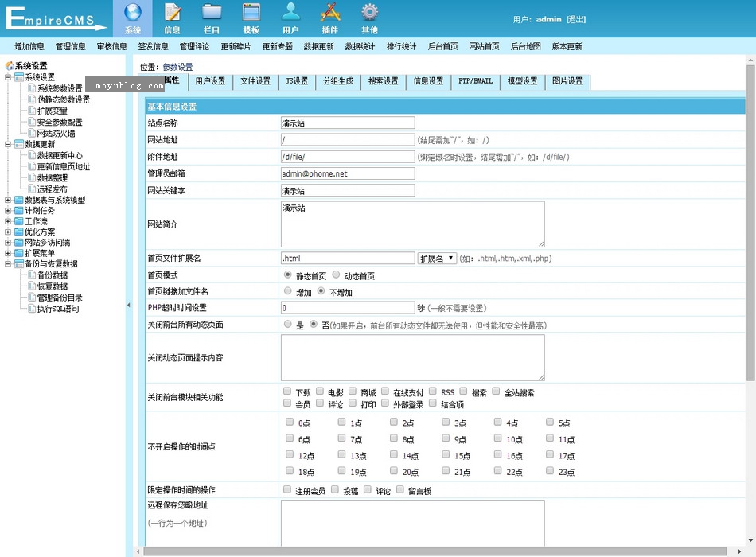Click the folder icon beside 优化方案

[19, 232]
